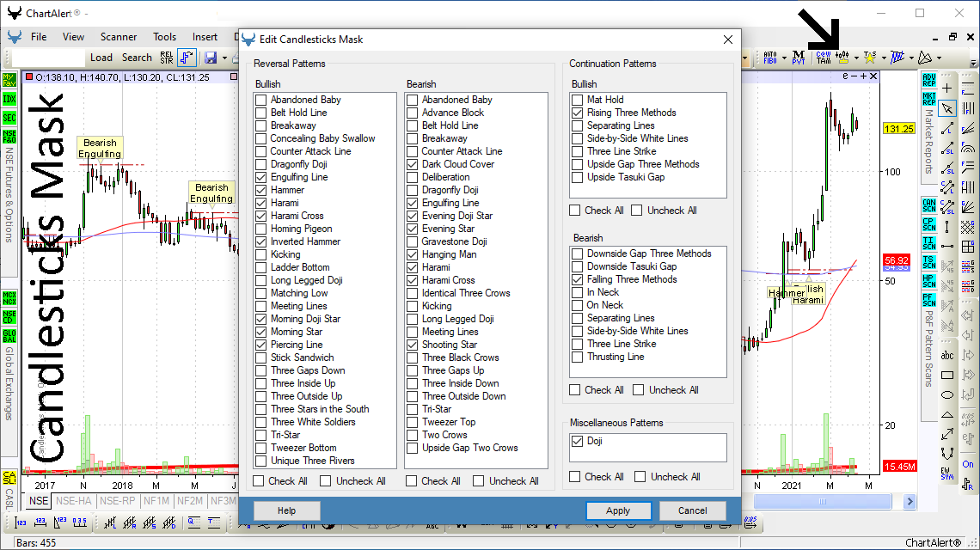Click the Help button in dialog
Image resolution: width=980 pixels, height=550 pixels.
pos(287,510)
